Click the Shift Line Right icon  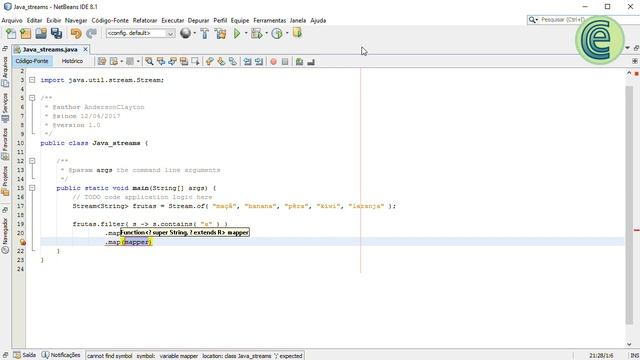tap(259, 62)
